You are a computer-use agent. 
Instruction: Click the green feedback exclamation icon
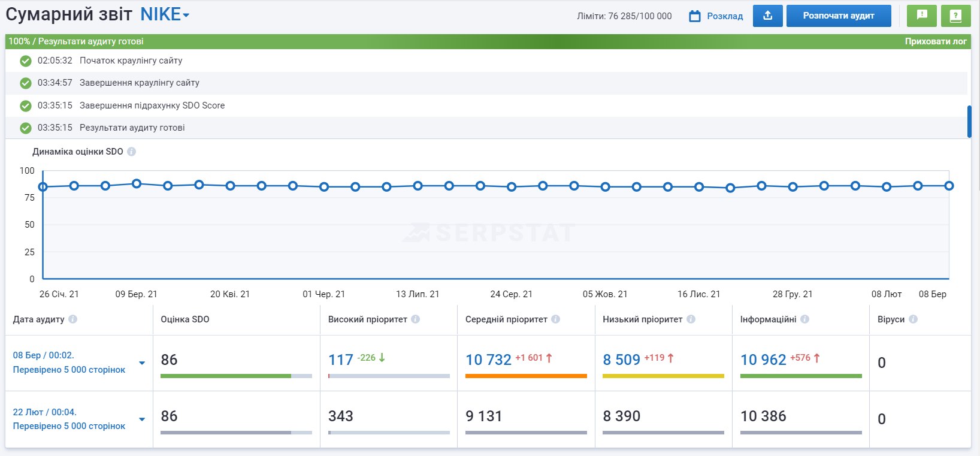coord(922,16)
